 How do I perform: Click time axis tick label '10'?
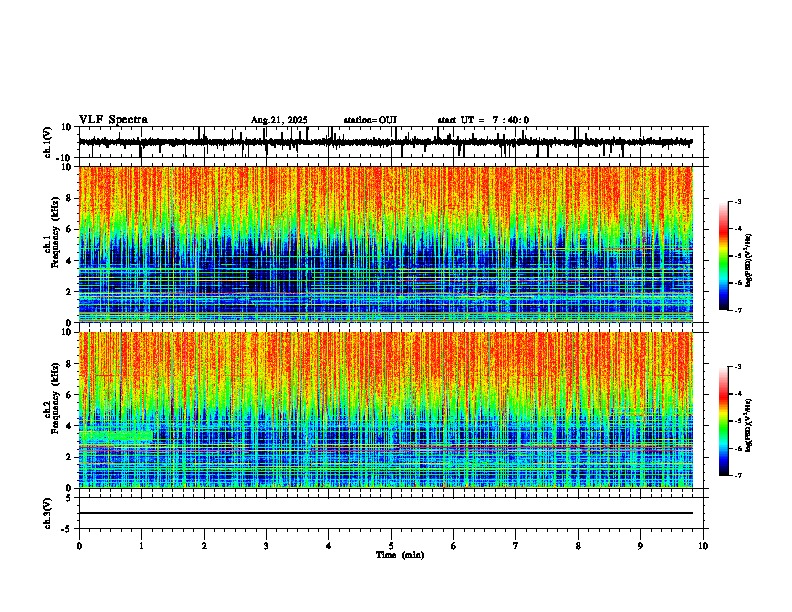(703, 546)
